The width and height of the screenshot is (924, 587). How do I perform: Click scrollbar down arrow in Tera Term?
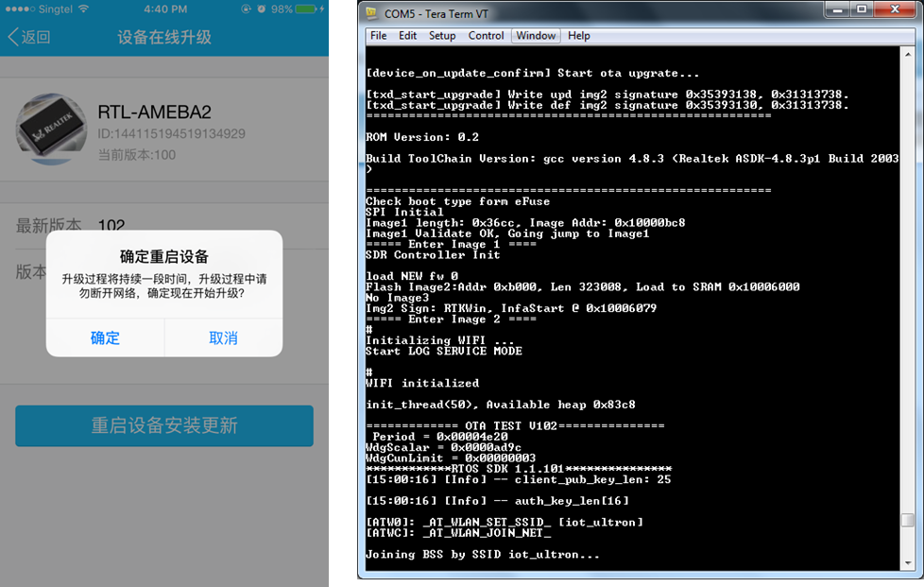pos(908,562)
